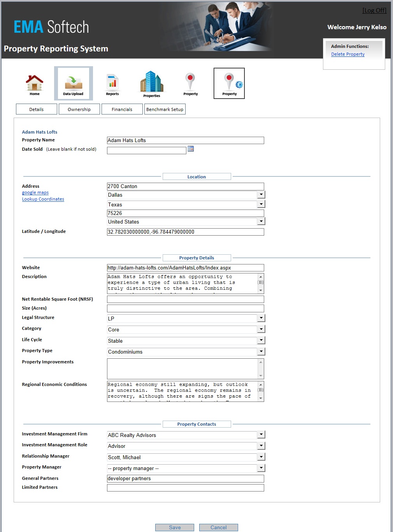Click the Regional Economic Conditions scrollbar up arrow
This screenshot has height=532, width=393.
tap(261, 385)
